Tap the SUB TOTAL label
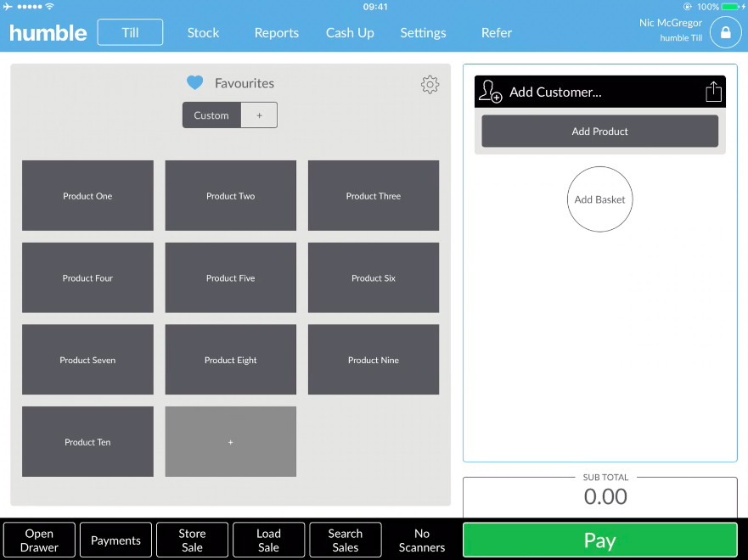This screenshot has width=748, height=560. (x=605, y=477)
